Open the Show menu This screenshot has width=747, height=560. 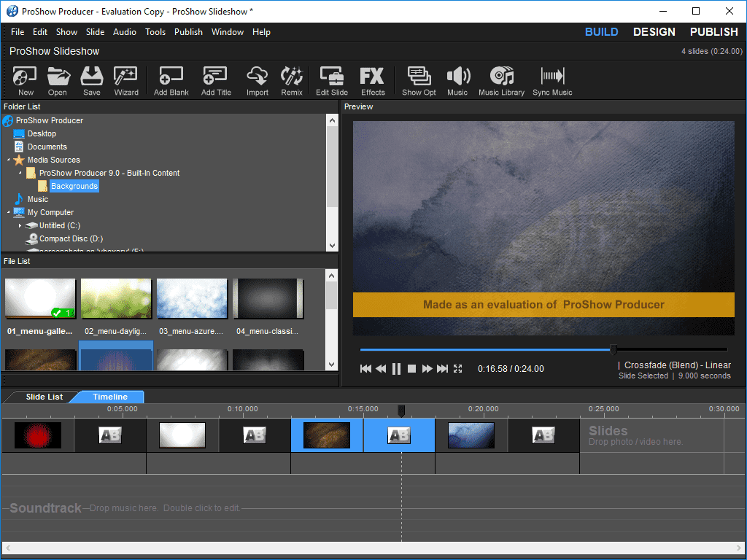[66, 32]
